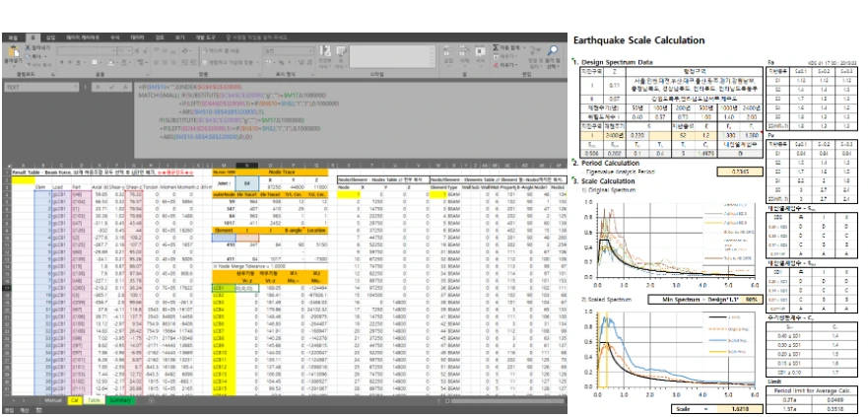Open the Formulas ribbon tab
This screenshot has width=868, height=417.
coord(115,37)
